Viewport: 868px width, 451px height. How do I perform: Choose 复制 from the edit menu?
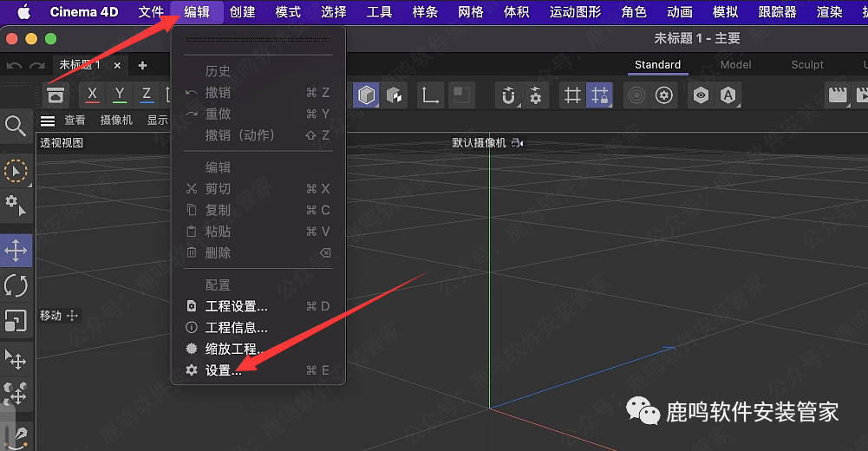[x=258, y=210]
